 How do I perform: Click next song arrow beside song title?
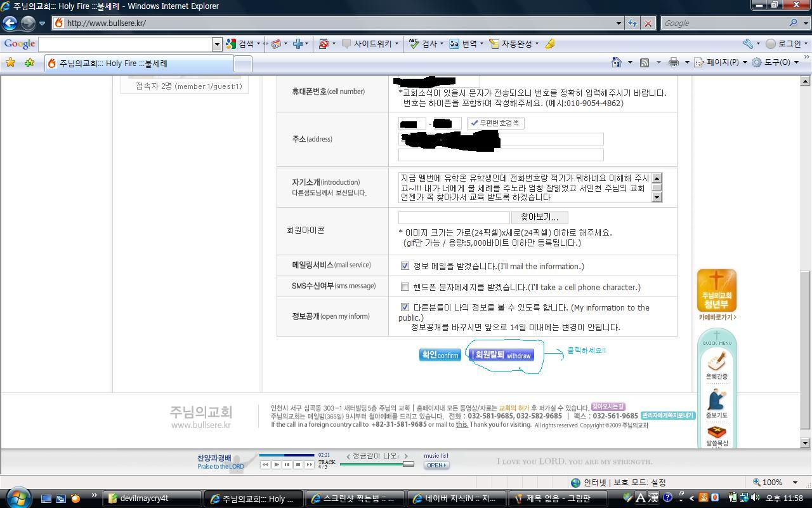406,456
